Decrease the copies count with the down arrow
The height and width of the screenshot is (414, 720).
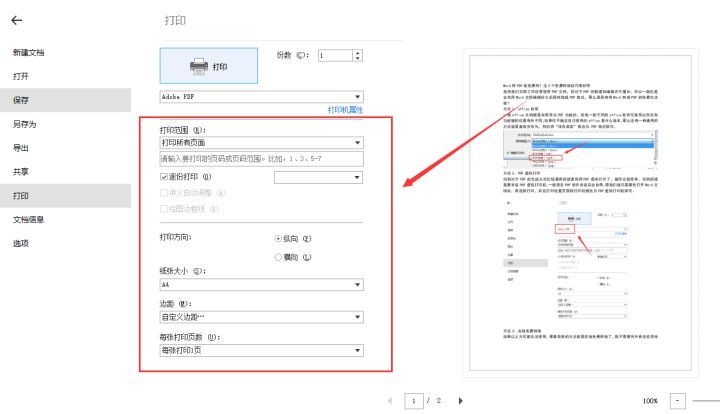pos(358,58)
